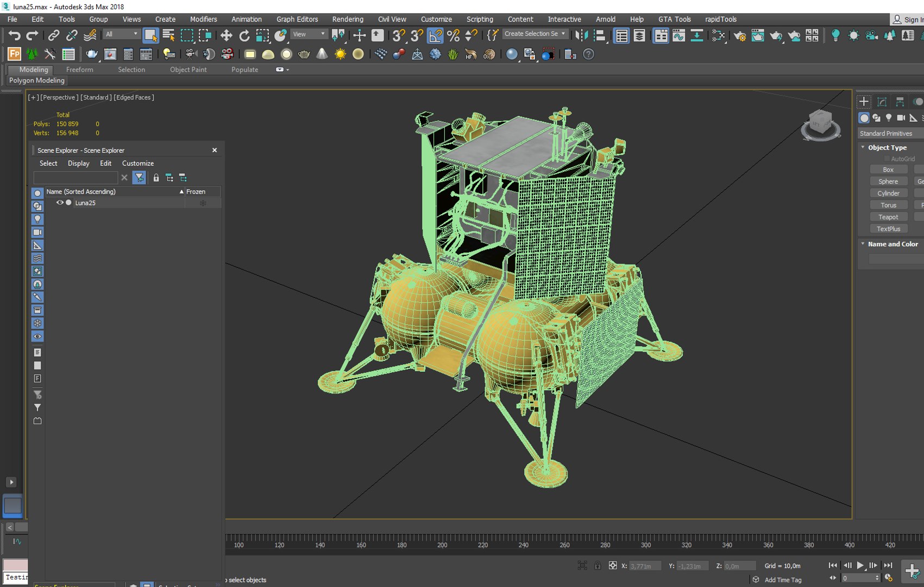
Task: Toggle the Percent Snap icon
Action: (x=454, y=35)
